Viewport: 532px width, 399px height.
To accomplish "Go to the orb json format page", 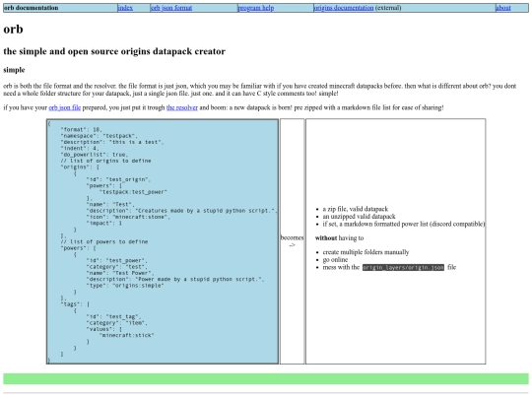I will (171, 8).
